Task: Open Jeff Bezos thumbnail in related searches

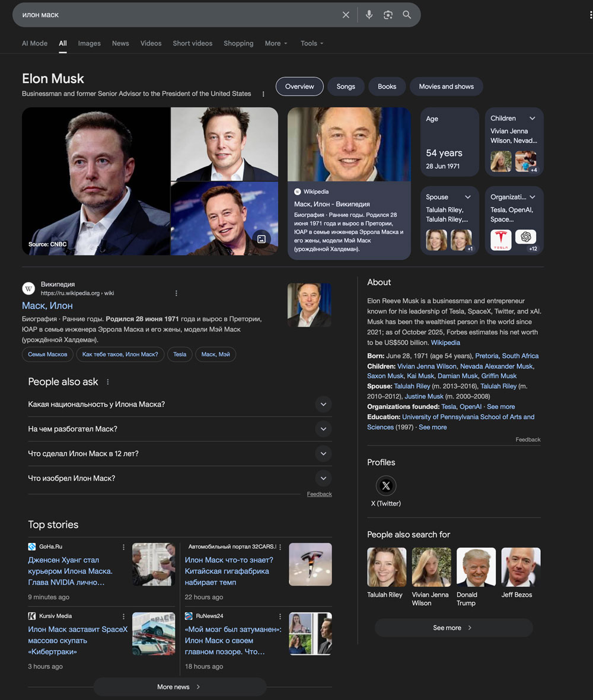Action: pyautogui.click(x=521, y=567)
